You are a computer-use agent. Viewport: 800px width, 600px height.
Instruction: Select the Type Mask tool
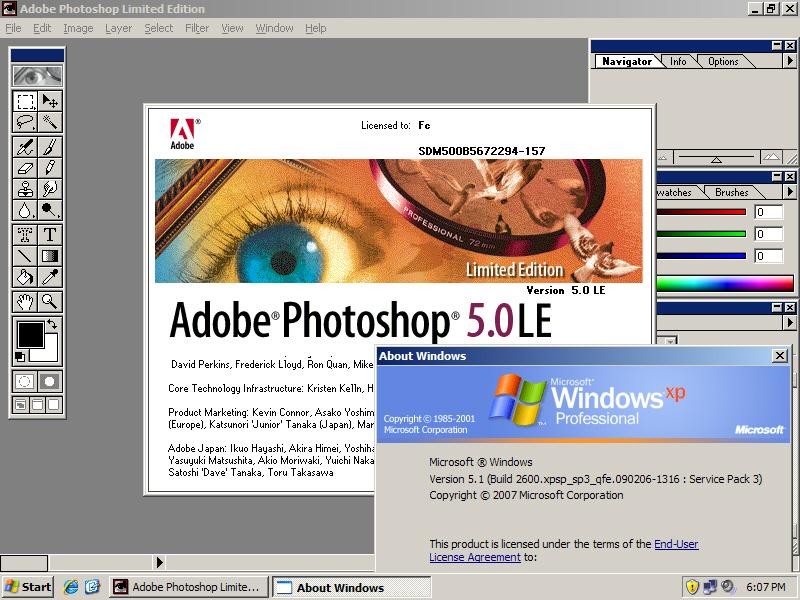coord(25,235)
